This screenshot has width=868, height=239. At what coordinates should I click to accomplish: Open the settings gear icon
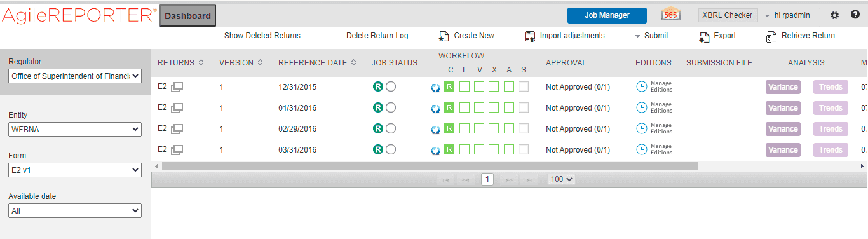(x=835, y=15)
